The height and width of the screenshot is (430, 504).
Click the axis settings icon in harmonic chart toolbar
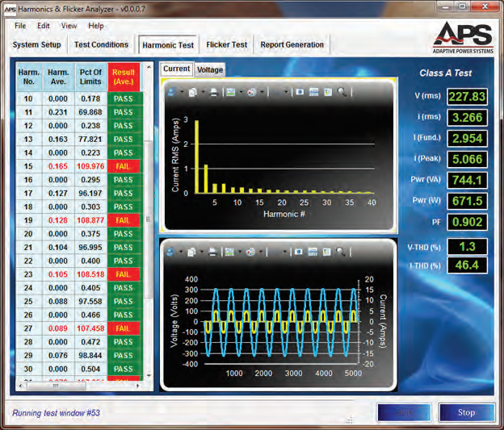pyautogui.click(x=313, y=93)
